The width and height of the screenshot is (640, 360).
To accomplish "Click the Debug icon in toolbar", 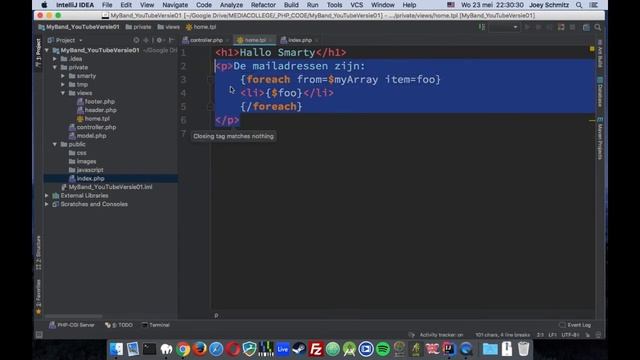I will click(x=538, y=27).
